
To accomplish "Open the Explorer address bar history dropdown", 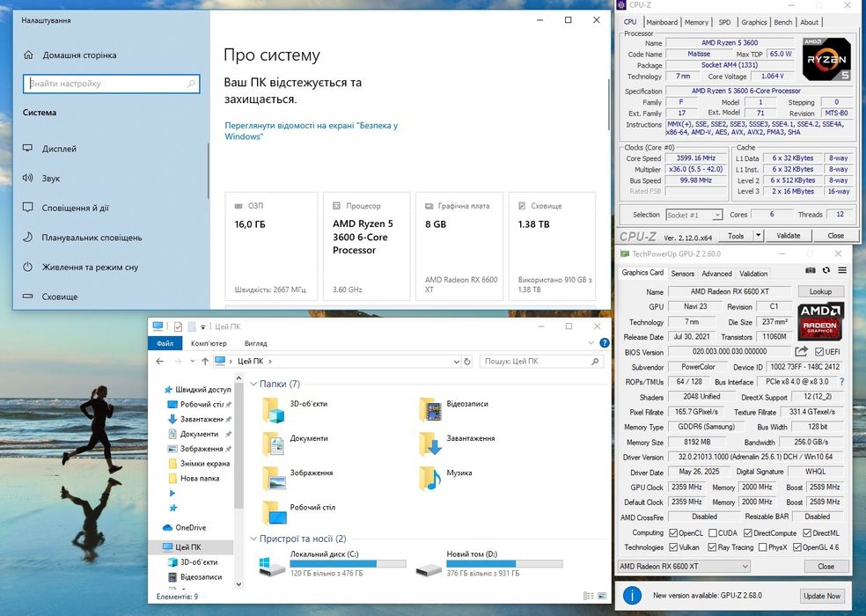I will (x=456, y=362).
